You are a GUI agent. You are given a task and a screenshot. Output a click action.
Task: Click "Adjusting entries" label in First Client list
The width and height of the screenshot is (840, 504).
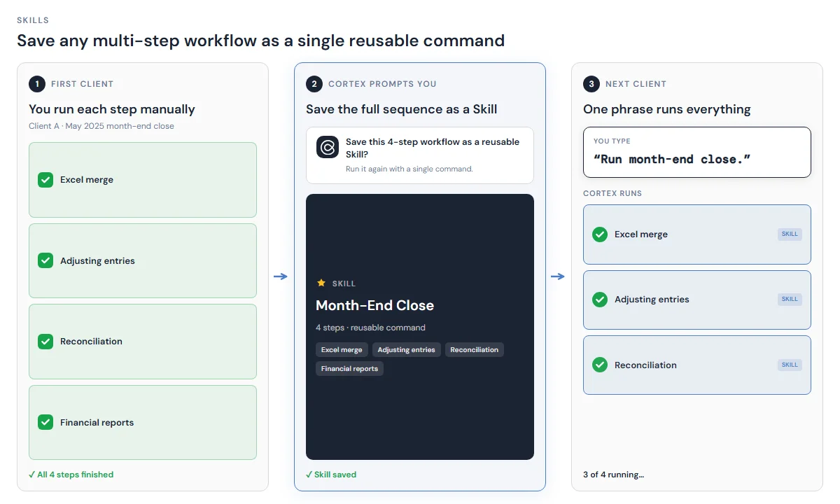(97, 261)
